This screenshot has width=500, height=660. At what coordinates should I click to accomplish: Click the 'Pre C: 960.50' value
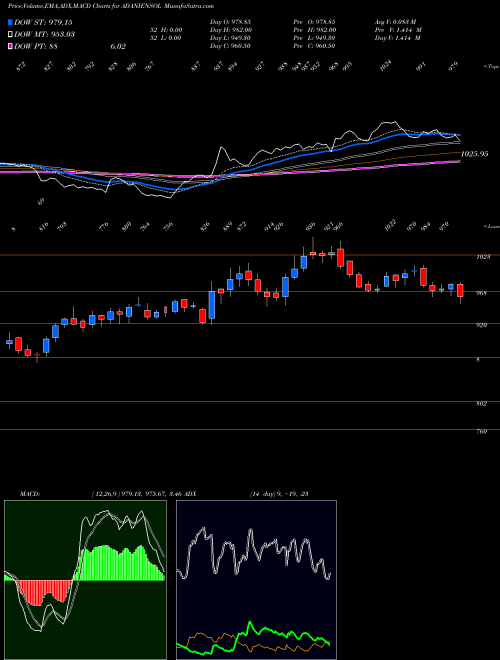[x=314, y=46]
